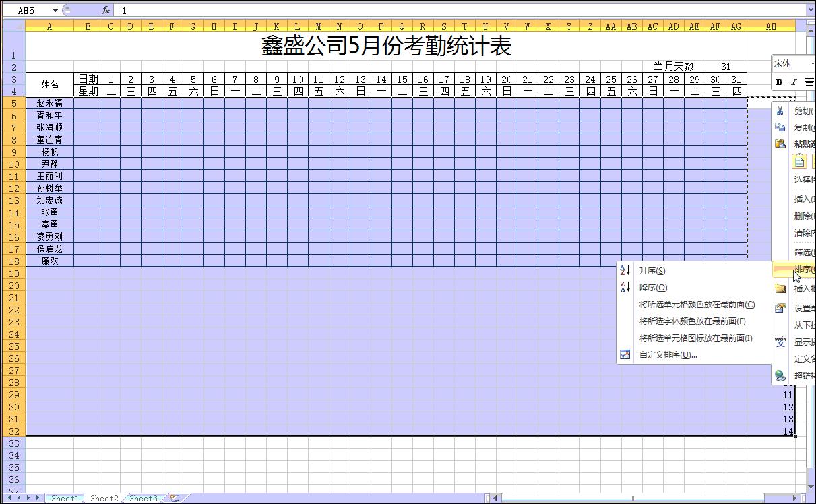Open the 超链接 hyperlink option
Viewport: 816px width, 504px height.
tap(803, 375)
